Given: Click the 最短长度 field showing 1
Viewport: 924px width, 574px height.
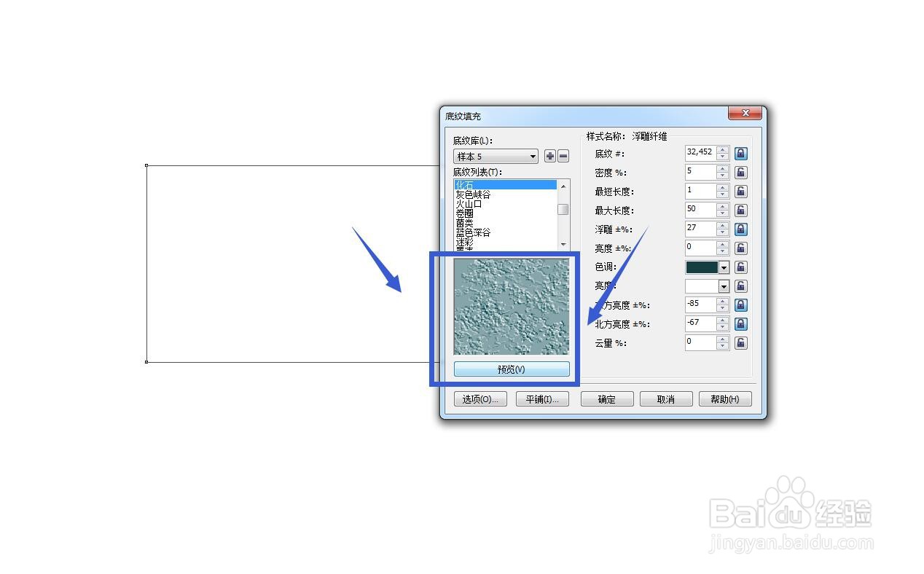Looking at the screenshot, I should (x=700, y=191).
